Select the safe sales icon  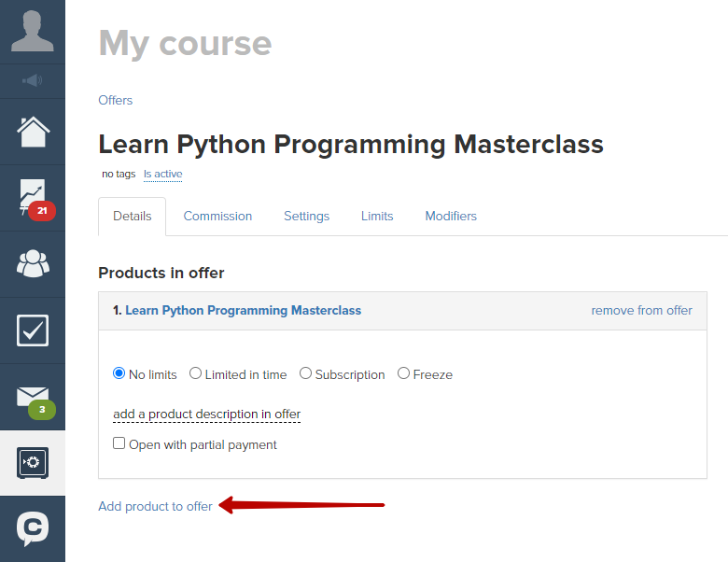pyautogui.click(x=33, y=463)
